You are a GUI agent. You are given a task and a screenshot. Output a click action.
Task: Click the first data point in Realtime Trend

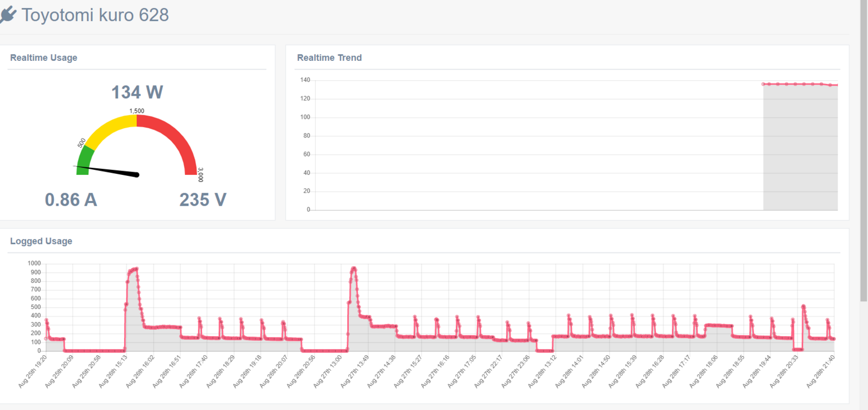(763, 84)
